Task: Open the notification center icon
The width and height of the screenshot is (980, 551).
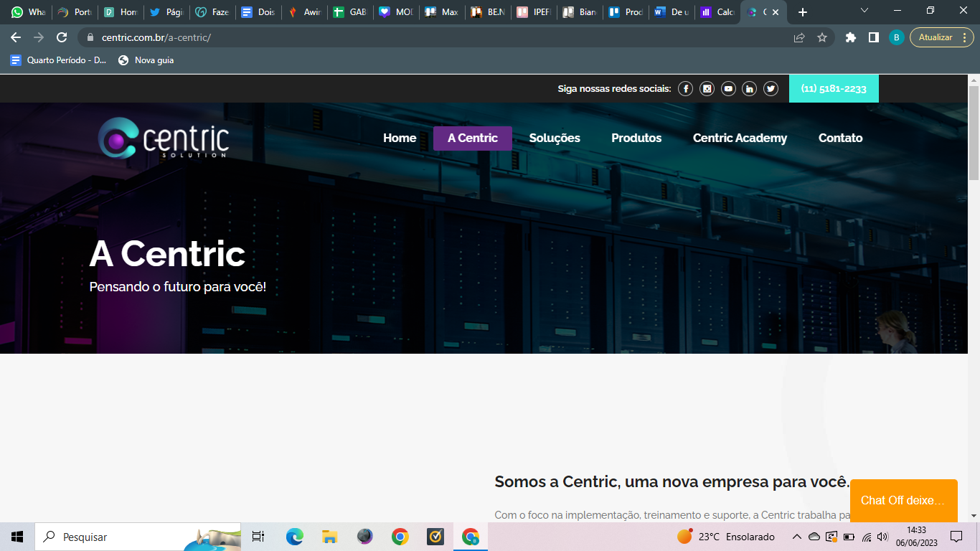Action: pos(956,537)
